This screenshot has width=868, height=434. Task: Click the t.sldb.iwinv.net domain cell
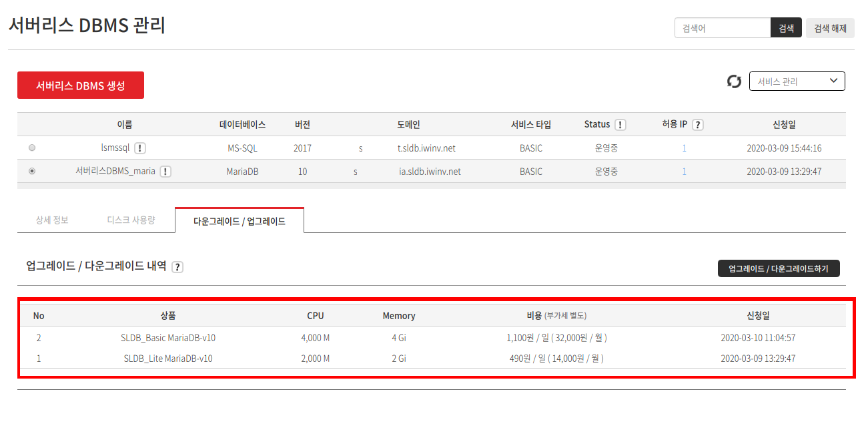(x=426, y=148)
